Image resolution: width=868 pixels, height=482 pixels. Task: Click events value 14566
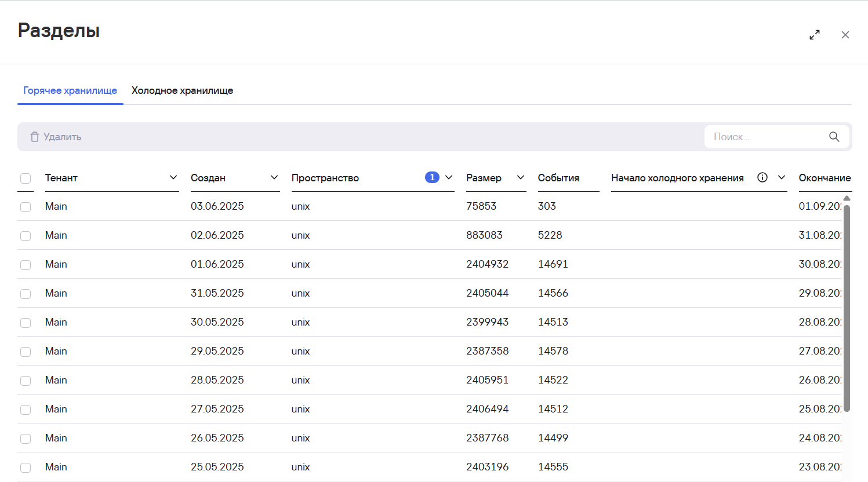553,293
